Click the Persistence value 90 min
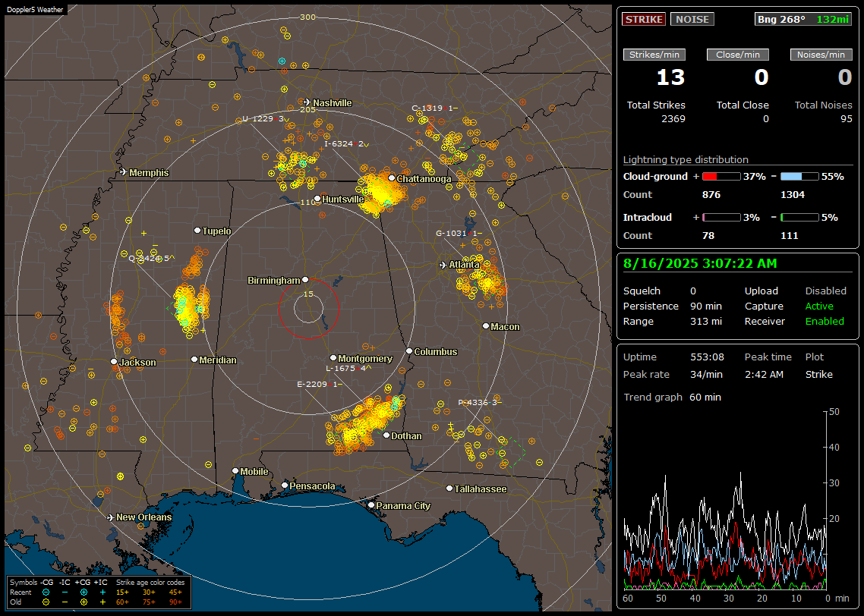864x616 pixels. (706, 306)
